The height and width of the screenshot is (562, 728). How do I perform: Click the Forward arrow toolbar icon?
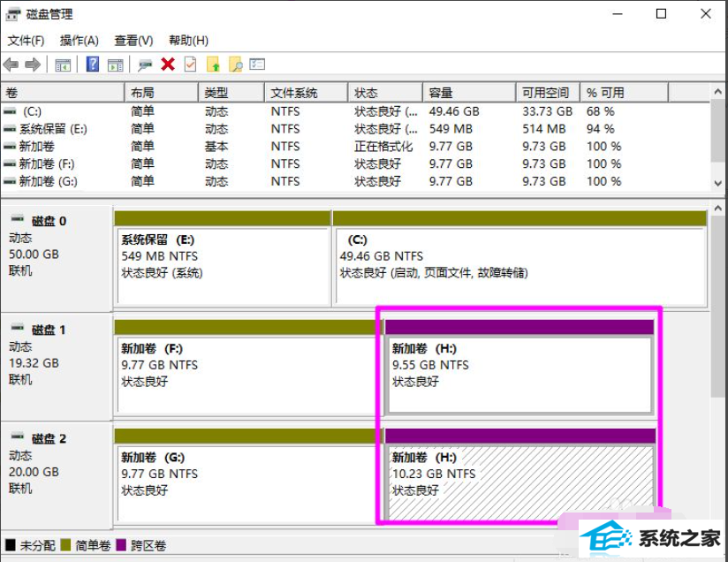coord(33,65)
